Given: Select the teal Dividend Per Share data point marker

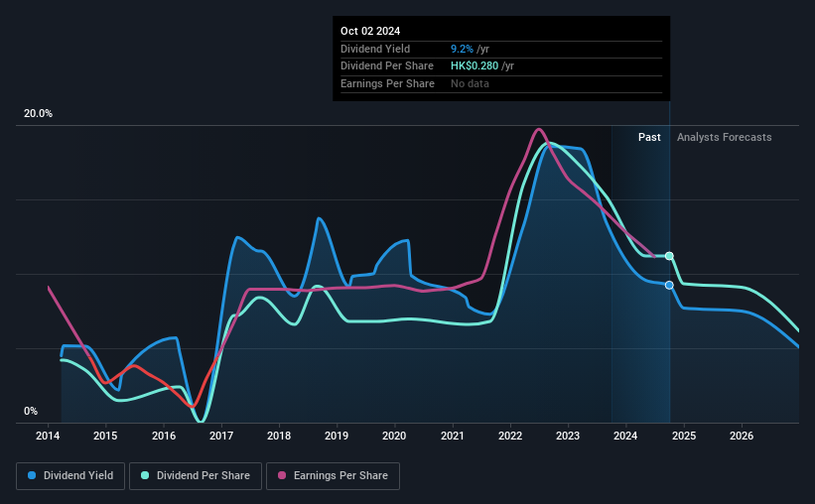Looking at the screenshot, I should click(x=669, y=256).
